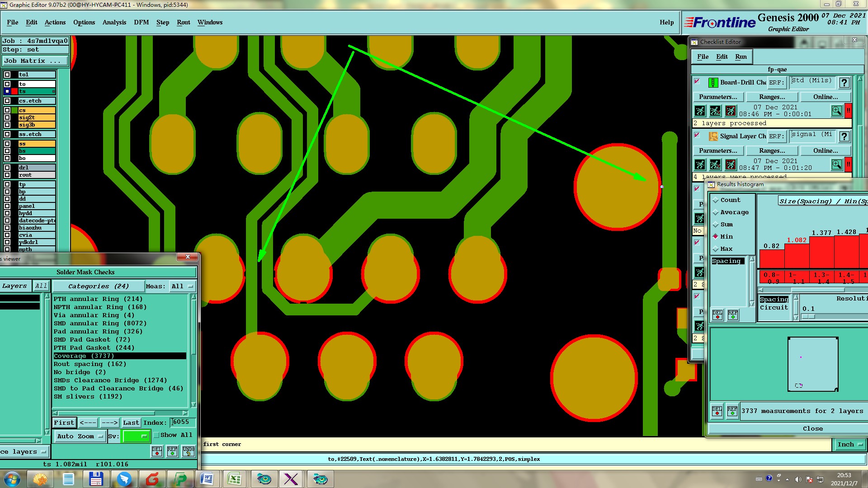Toggle visibility box of layer sig2t
This screenshot has height=488, width=868.
click(x=7, y=117)
